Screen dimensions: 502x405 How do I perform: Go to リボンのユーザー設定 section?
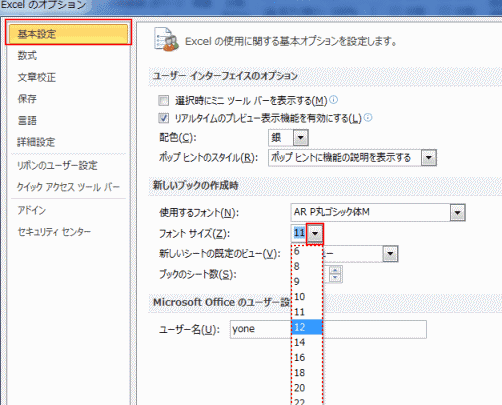coord(57,166)
